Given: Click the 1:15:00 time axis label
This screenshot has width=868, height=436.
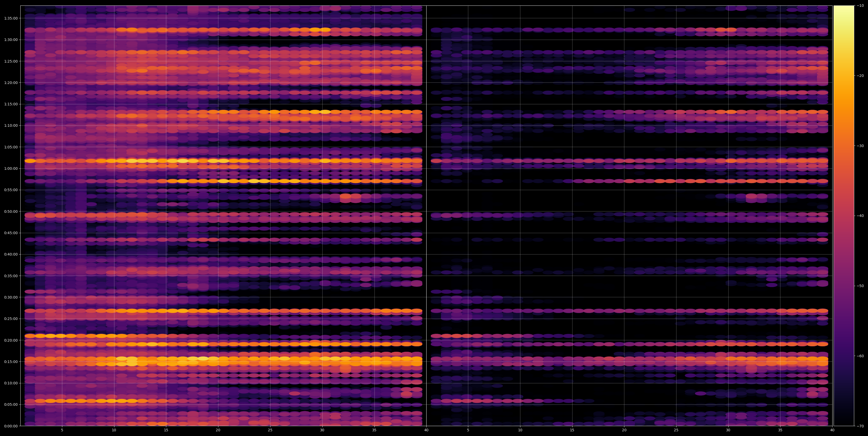Looking at the screenshot, I should [x=11, y=104].
